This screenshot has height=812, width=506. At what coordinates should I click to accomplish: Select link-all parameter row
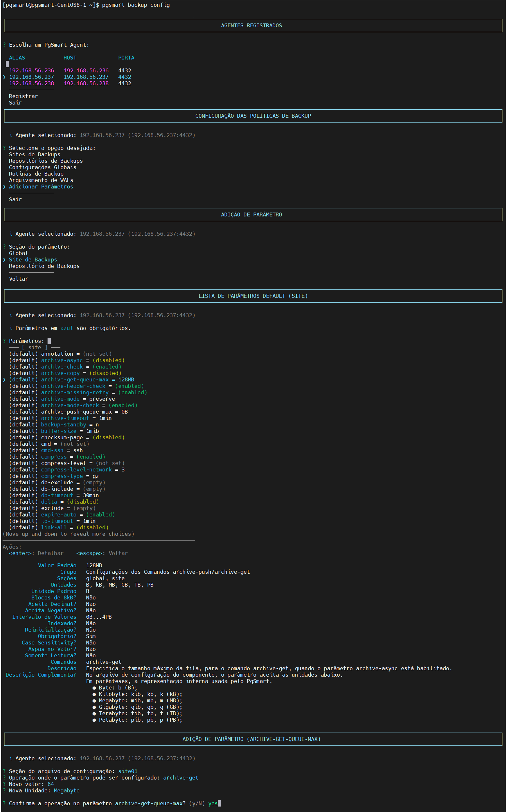click(59, 528)
